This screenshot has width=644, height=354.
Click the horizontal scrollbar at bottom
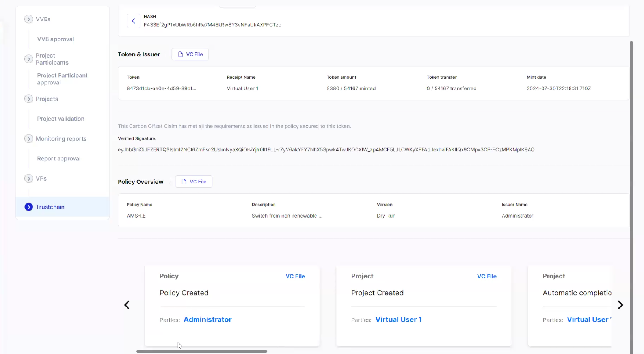[202, 351]
